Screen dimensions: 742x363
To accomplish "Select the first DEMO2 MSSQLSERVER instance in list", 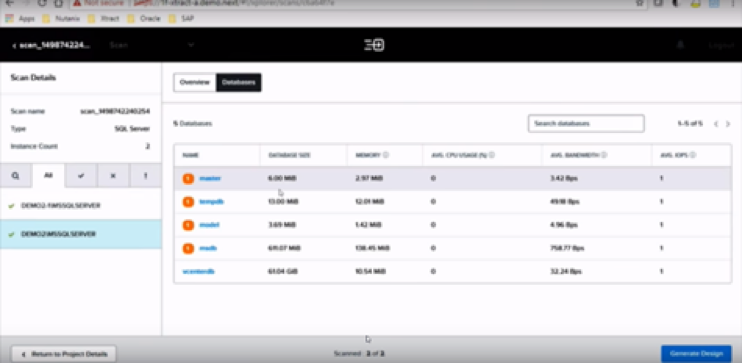I will click(81, 206).
